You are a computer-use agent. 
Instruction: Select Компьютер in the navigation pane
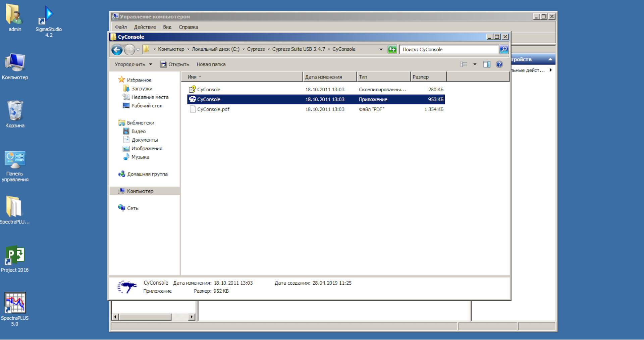(140, 191)
